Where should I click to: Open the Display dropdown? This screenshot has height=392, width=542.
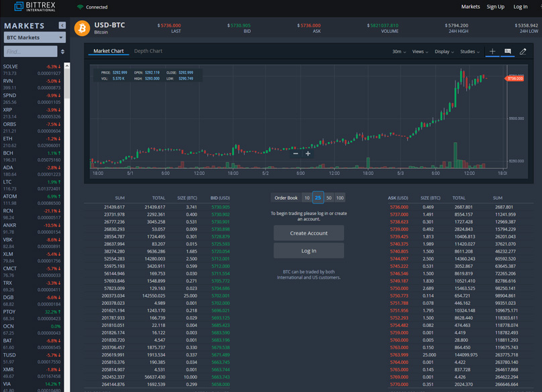pos(444,52)
